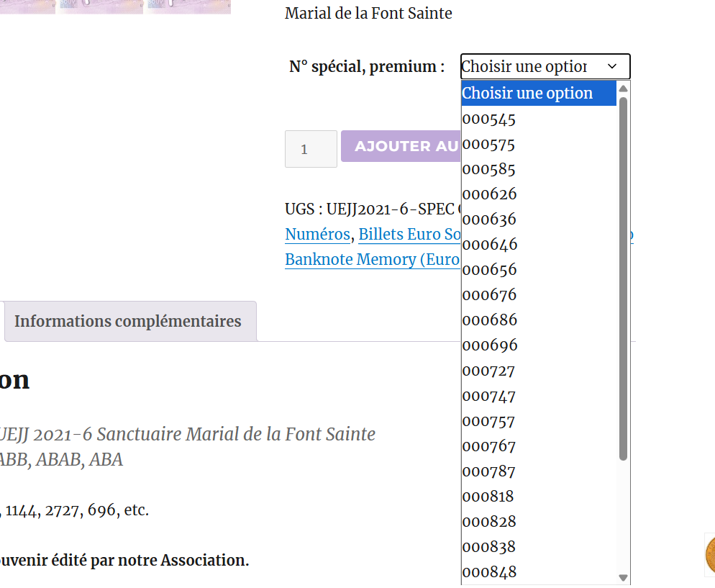Screen dimensions: 715x588
Task: Click scroll down arrow of dropdown list
Action: [x=624, y=577]
